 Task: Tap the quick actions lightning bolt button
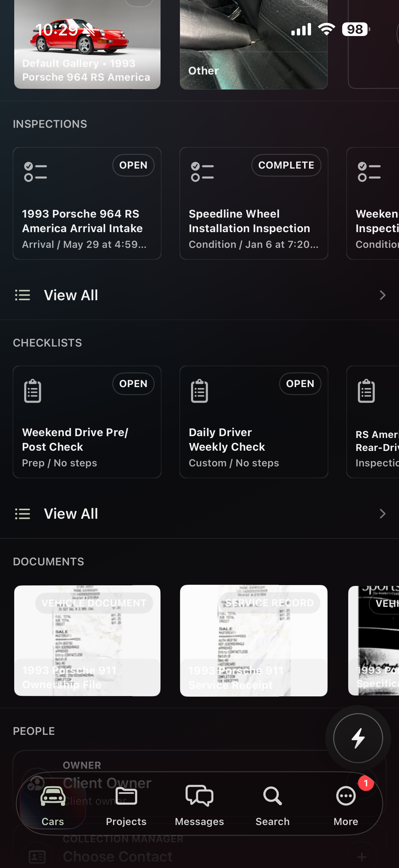(358, 738)
